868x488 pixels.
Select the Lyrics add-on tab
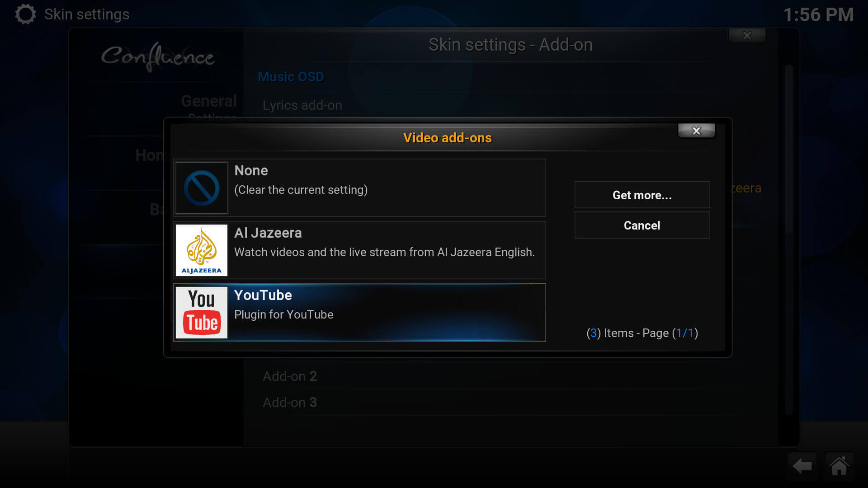pyautogui.click(x=302, y=105)
